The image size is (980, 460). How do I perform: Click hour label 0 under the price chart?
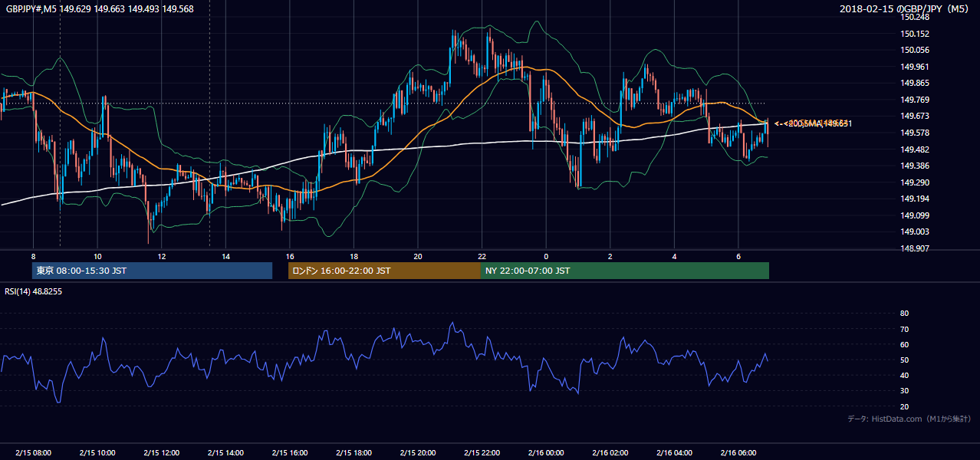tap(546, 256)
